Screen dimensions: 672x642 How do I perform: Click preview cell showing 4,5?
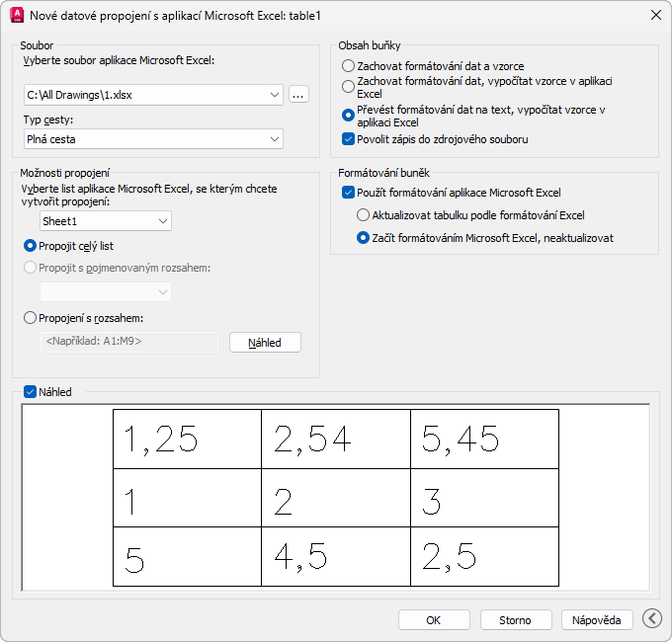[336, 556]
